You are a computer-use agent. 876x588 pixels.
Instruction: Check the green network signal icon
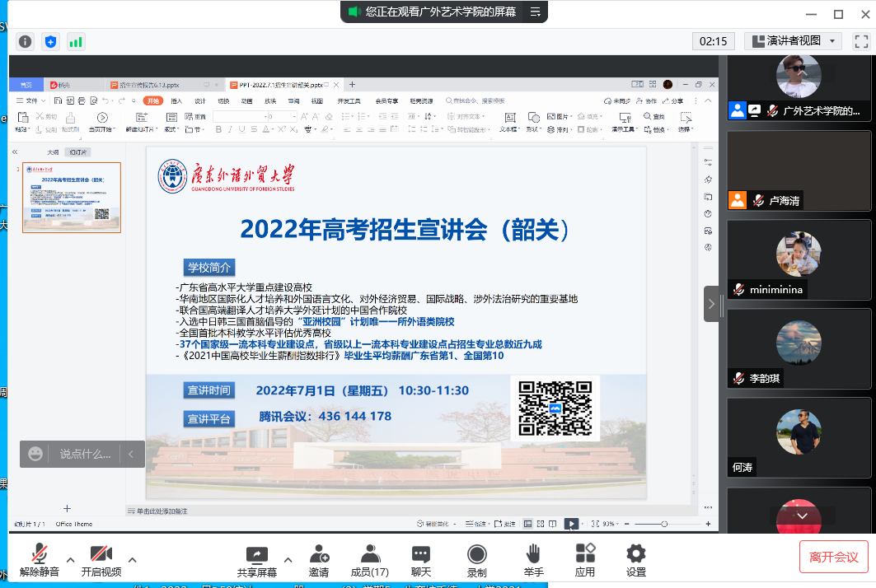point(76,41)
